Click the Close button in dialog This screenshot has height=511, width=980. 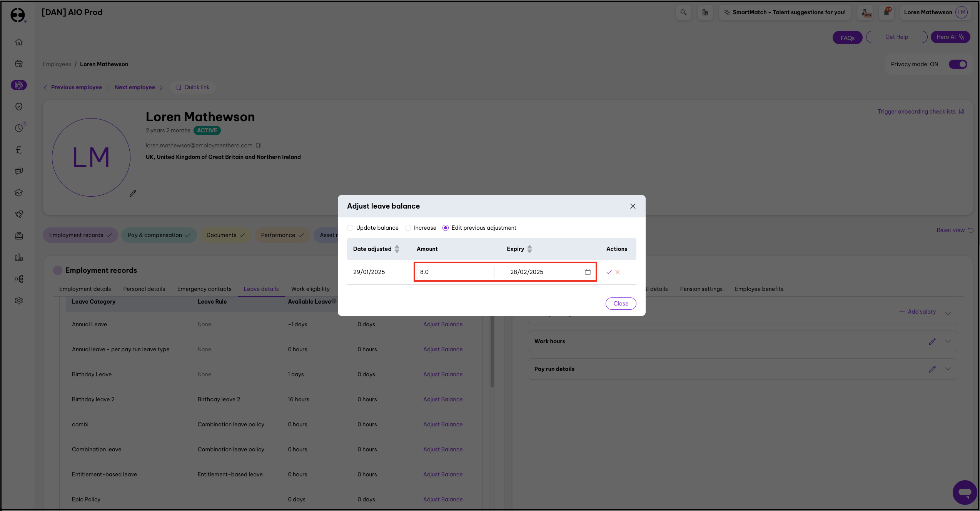[621, 304]
